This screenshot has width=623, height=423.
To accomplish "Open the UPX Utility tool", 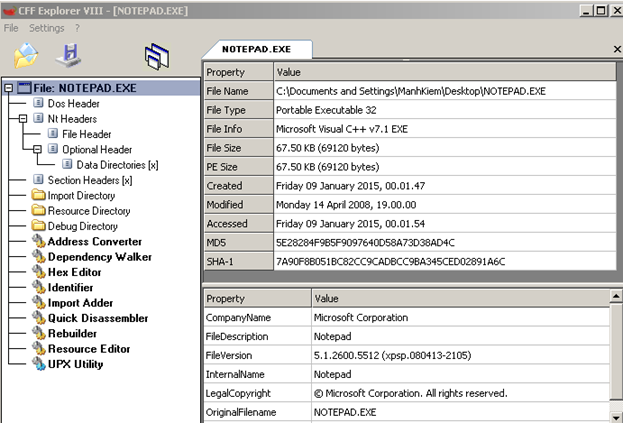I will click(75, 364).
